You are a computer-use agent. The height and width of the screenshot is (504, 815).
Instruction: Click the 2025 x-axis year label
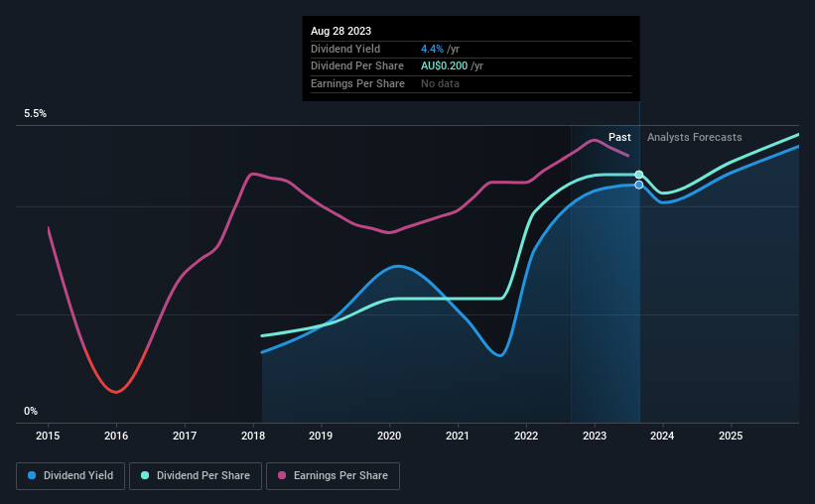(x=731, y=436)
